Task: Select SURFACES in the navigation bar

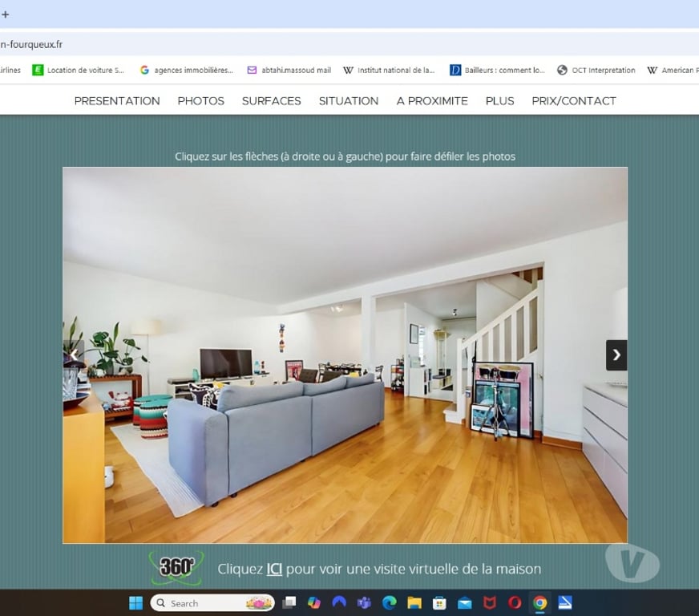Action: click(271, 101)
